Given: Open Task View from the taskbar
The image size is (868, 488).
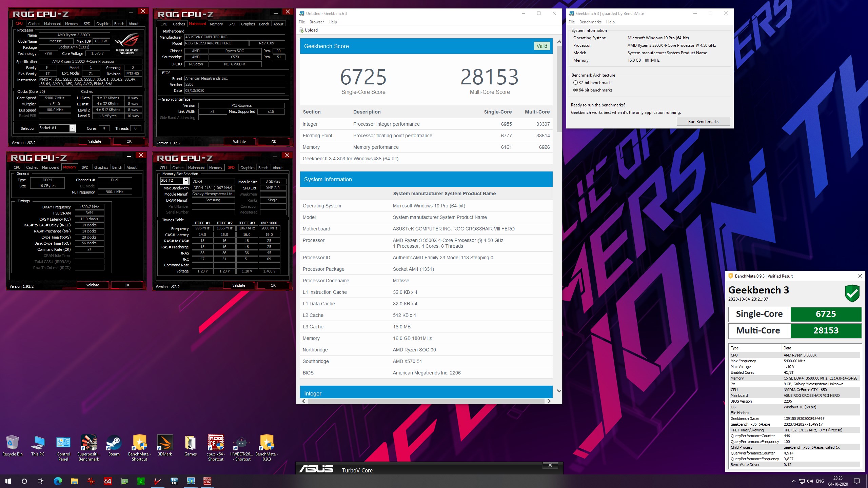Looking at the screenshot, I should [x=41, y=481].
